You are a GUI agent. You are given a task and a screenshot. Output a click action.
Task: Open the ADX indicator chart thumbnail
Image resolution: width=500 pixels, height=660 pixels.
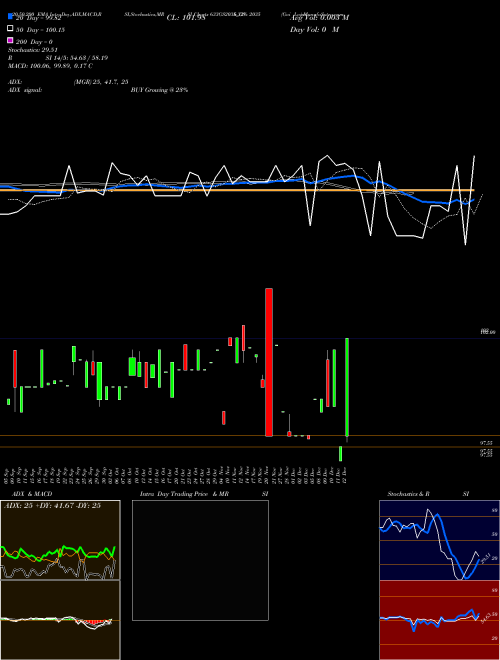pyautogui.click(x=60, y=540)
